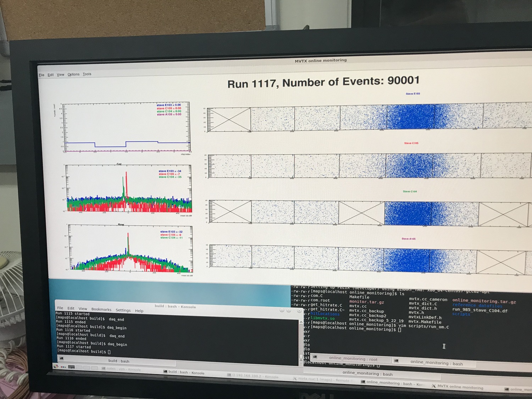Click the Col mean index diff histogram
The width and height of the screenshot is (532, 399).
coord(129,189)
